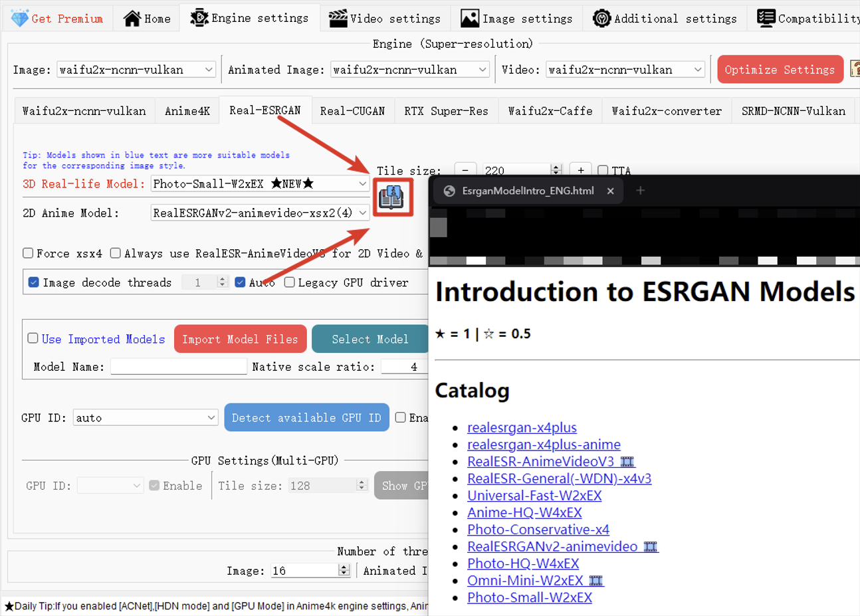Enable the TTA checkbox

click(x=603, y=170)
